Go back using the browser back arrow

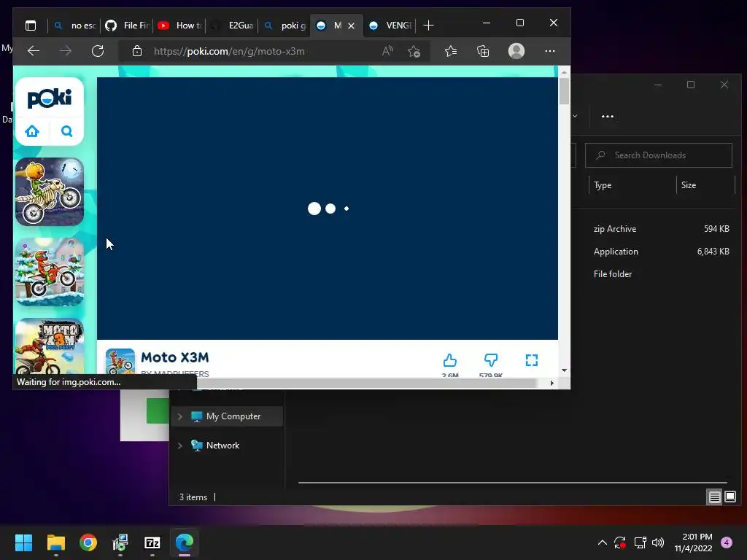[34, 51]
